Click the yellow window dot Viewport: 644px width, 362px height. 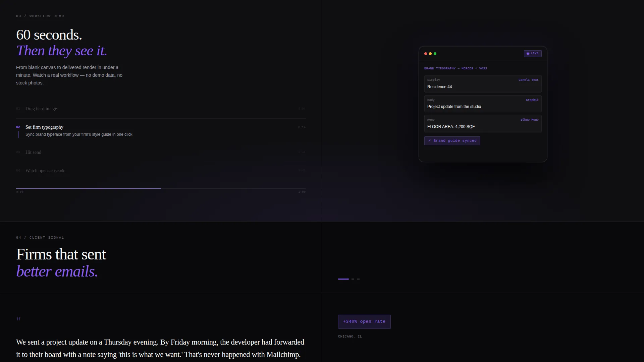point(430,54)
